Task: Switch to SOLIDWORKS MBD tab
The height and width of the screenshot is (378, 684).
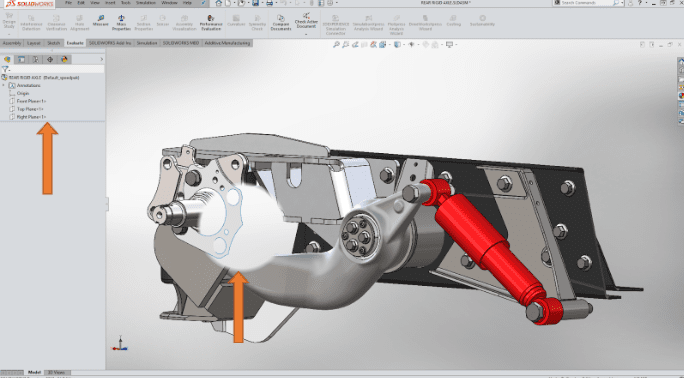Action: tap(181, 43)
